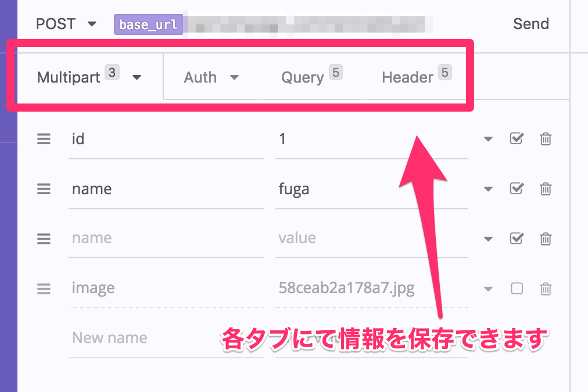Uncheck the fuga row checkbox
Image resolution: width=588 pixels, height=392 pixels.
click(x=517, y=188)
